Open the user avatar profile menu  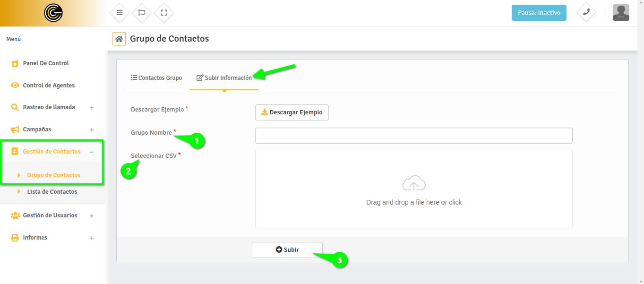(621, 12)
